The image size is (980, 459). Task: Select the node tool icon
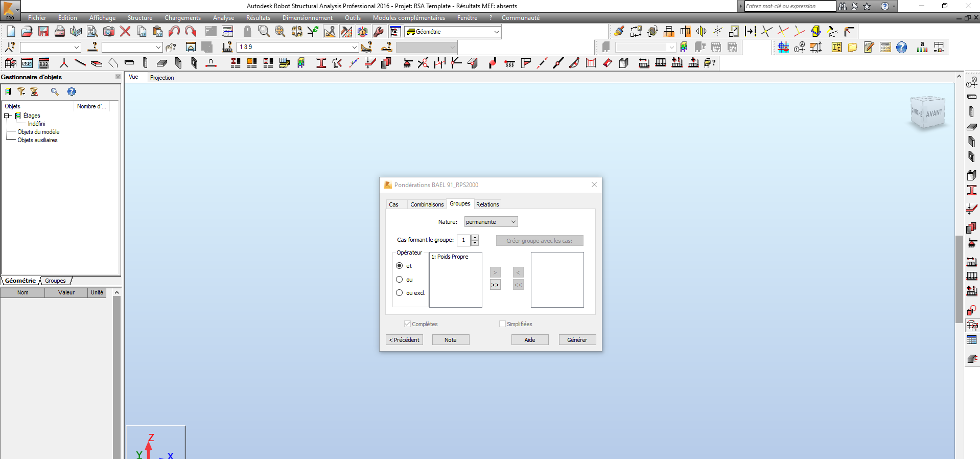coord(64,63)
